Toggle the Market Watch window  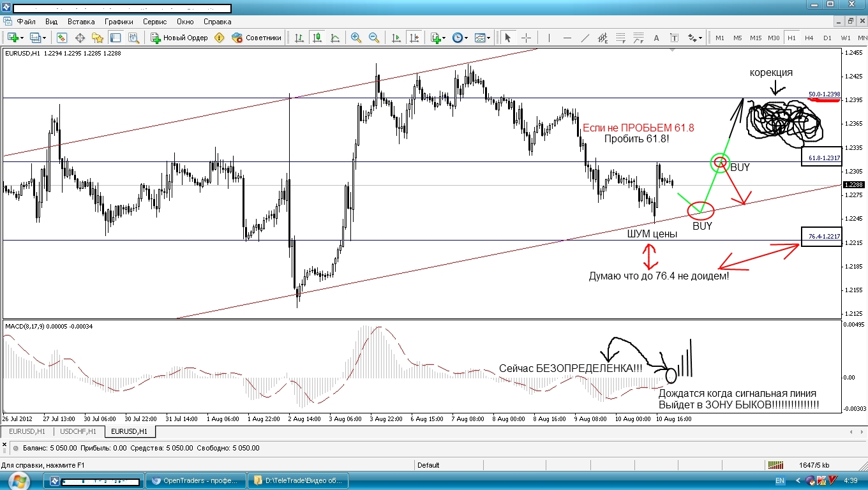click(x=62, y=38)
